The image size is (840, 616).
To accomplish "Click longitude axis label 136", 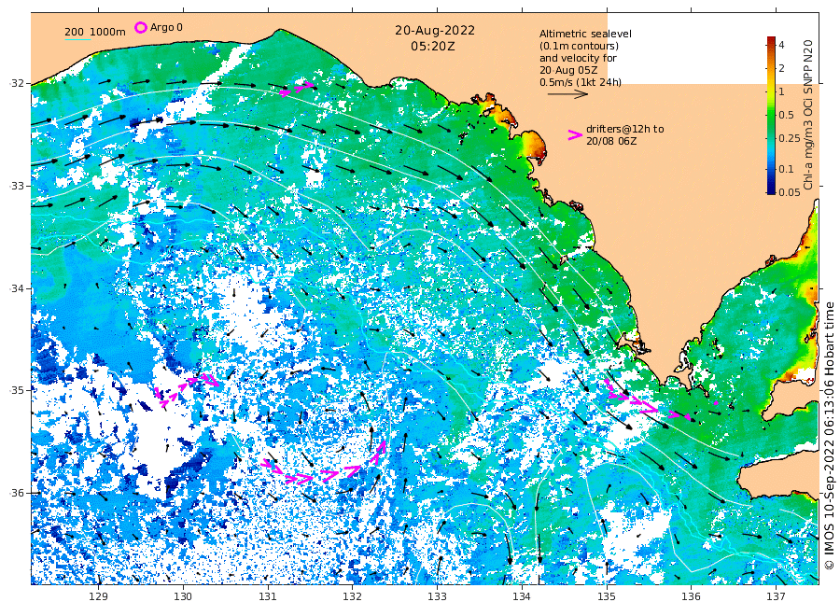I will click(691, 596).
